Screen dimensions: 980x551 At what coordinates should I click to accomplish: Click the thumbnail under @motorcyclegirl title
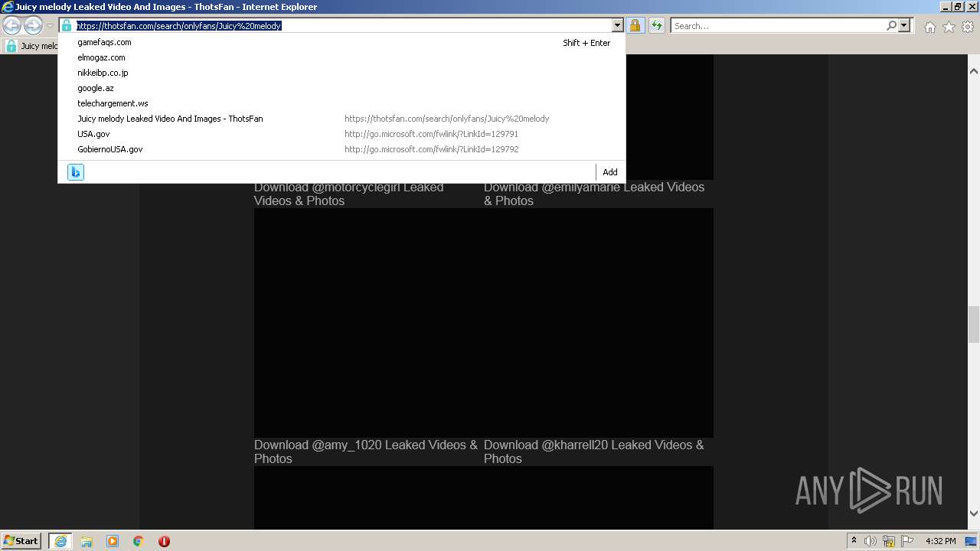369,322
